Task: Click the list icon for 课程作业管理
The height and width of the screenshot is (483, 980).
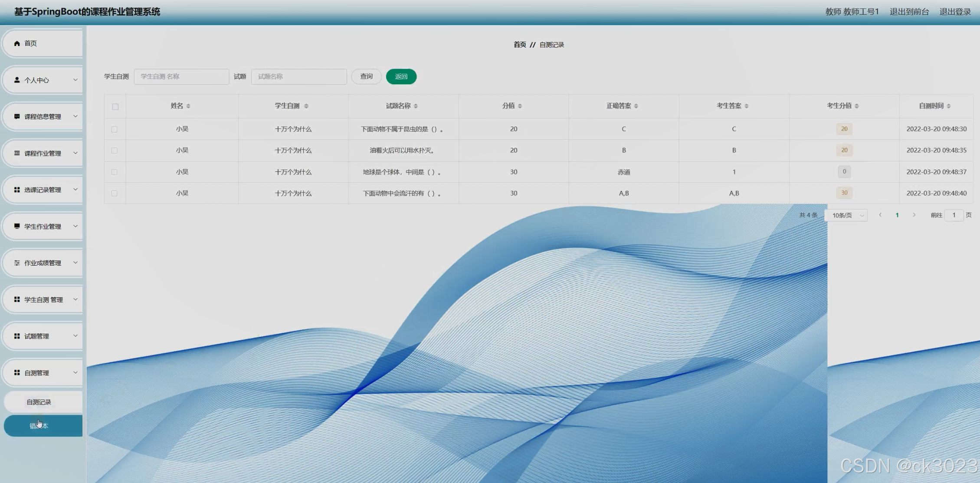Action: tap(17, 153)
